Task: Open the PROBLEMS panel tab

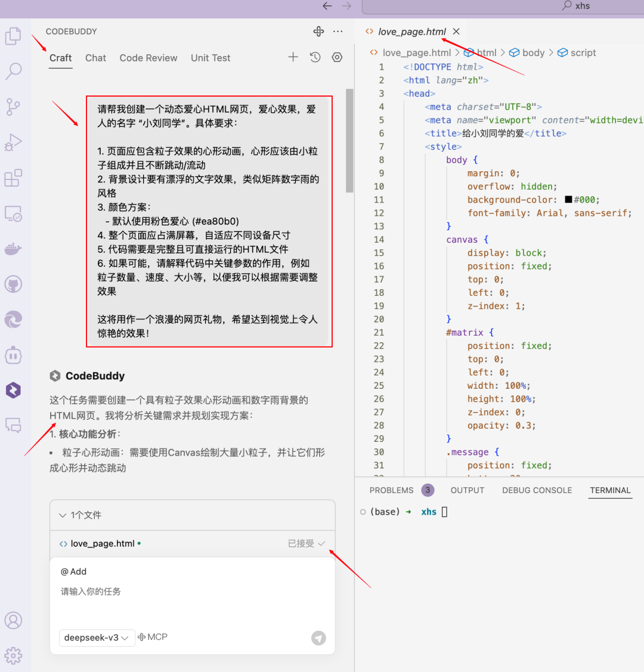Action: tap(392, 490)
